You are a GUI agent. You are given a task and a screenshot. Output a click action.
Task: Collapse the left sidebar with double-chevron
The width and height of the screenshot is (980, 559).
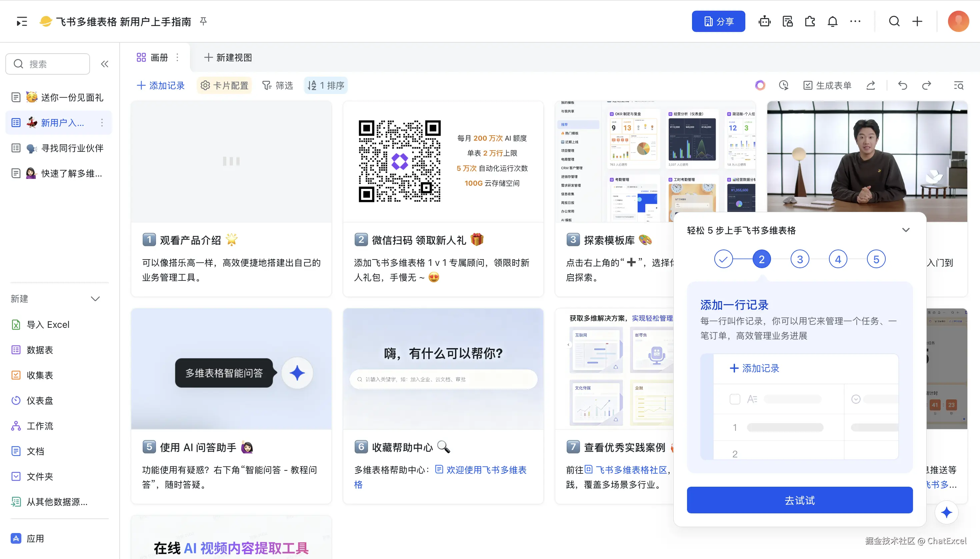click(104, 64)
